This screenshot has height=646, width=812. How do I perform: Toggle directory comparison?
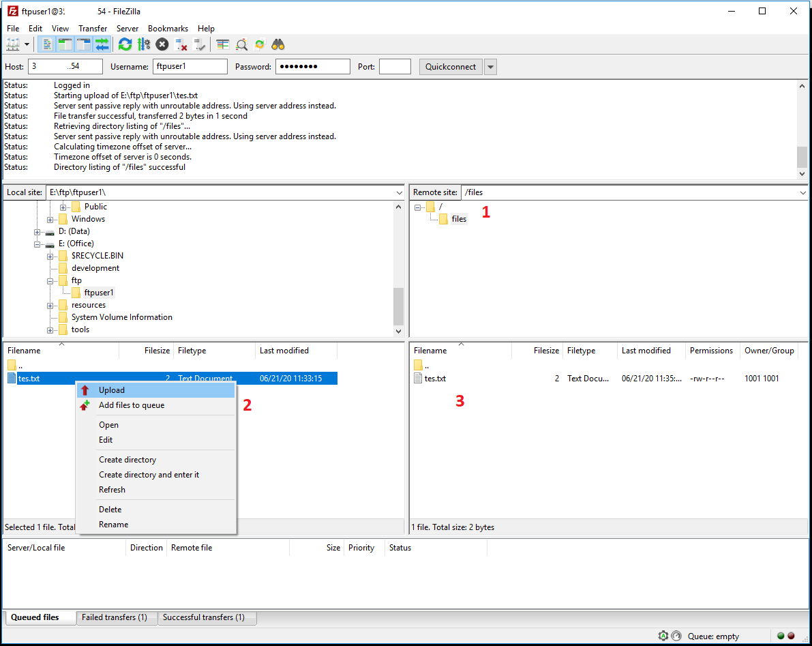tap(241, 44)
